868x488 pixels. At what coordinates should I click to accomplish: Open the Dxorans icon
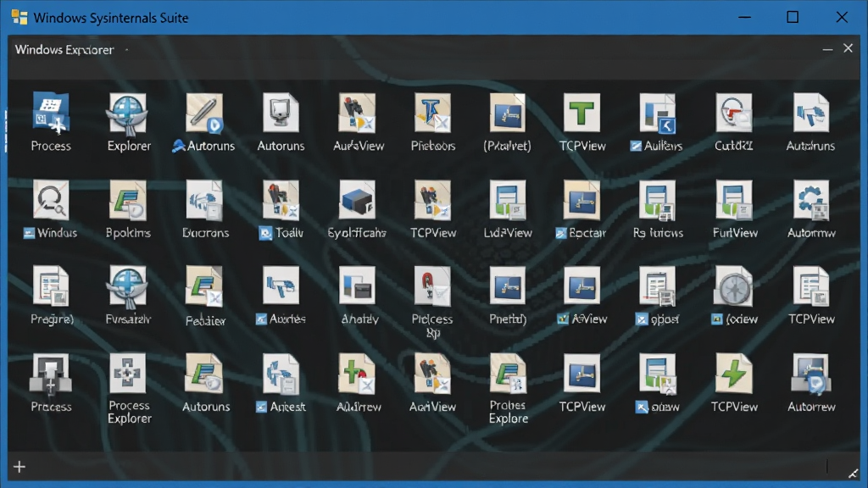(204, 200)
